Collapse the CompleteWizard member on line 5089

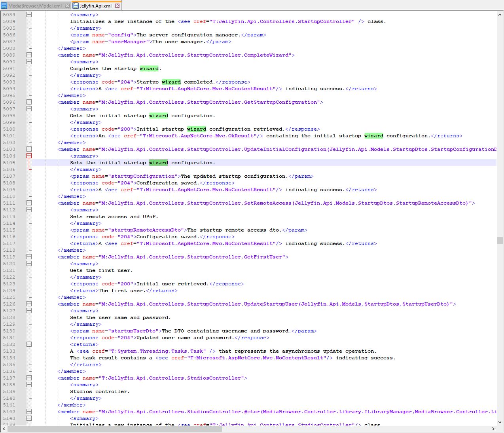[x=29, y=55]
